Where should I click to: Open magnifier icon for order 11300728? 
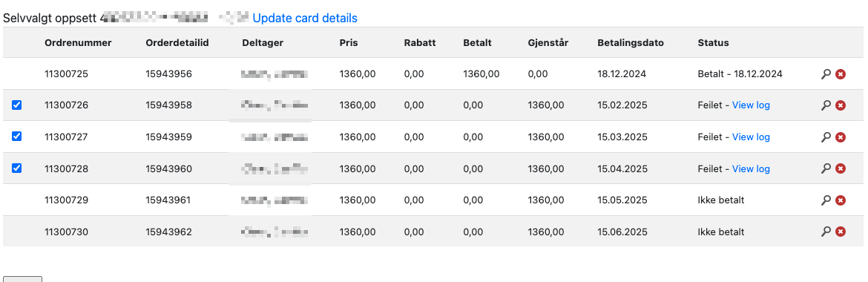click(x=826, y=168)
